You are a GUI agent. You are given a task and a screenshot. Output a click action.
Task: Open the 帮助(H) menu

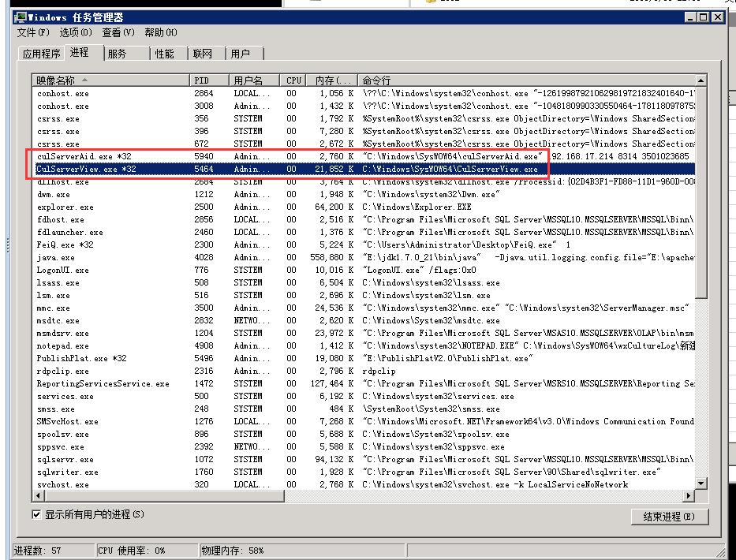coord(160,32)
